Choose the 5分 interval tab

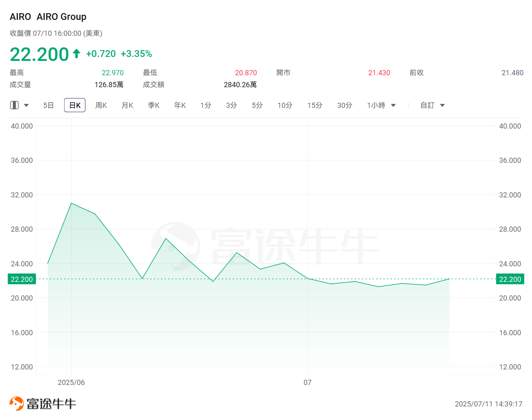[x=257, y=105]
